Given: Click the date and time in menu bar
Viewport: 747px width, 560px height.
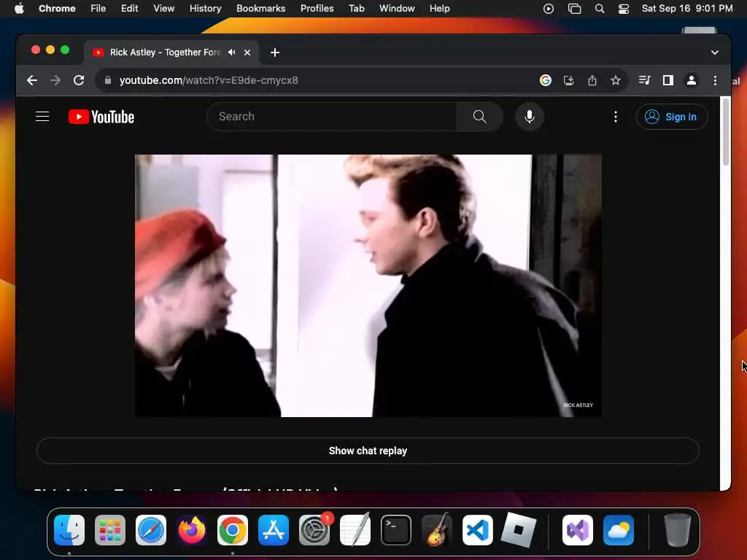Looking at the screenshot, I should (x=687, y=9).
